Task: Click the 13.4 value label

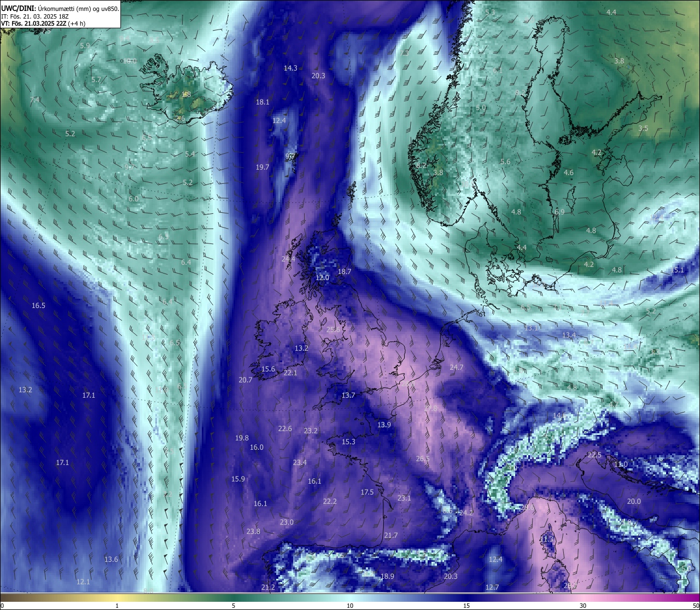Action: pos(569,335)
